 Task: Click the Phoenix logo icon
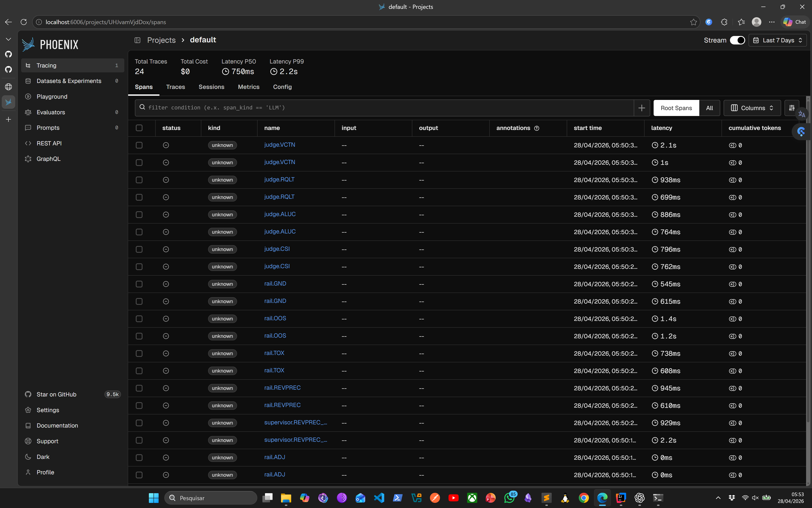click(x=28, y=44)
